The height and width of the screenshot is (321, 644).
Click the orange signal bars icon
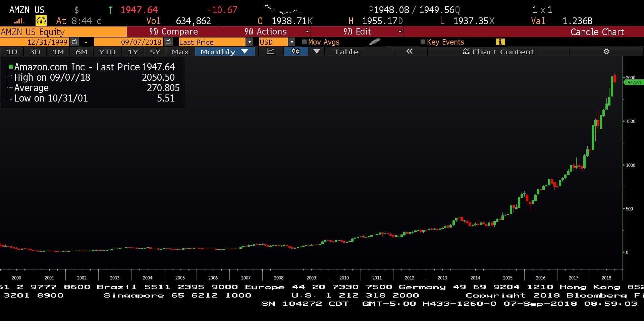19,21
